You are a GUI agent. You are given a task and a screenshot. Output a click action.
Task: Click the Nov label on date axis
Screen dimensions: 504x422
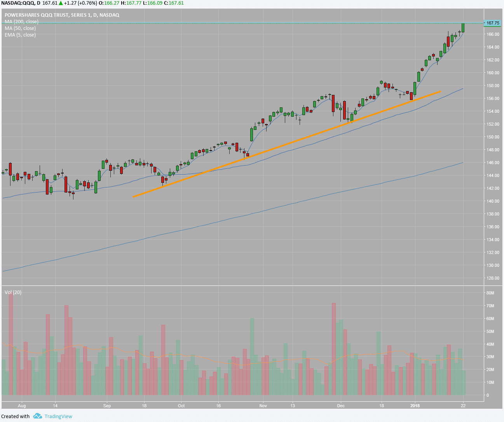click(263, 406)
